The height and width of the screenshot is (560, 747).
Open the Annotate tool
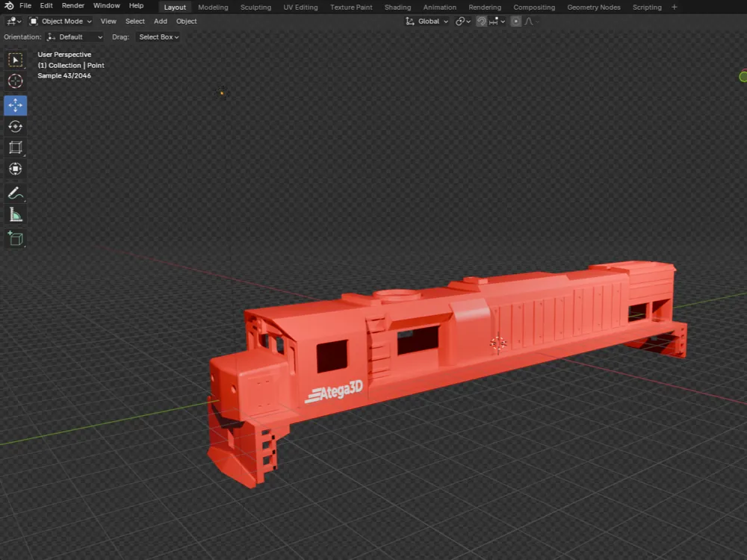pyautogui.click(x=15, y=193)
